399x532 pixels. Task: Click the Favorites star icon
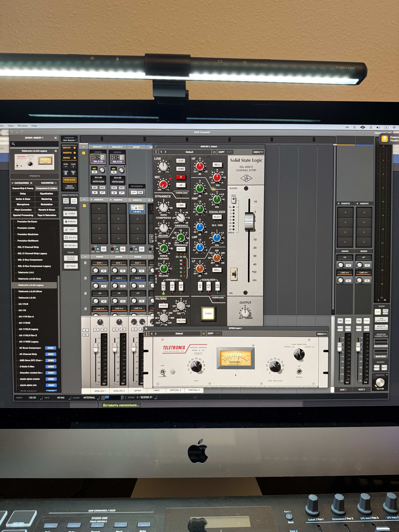tap(56, 183)
